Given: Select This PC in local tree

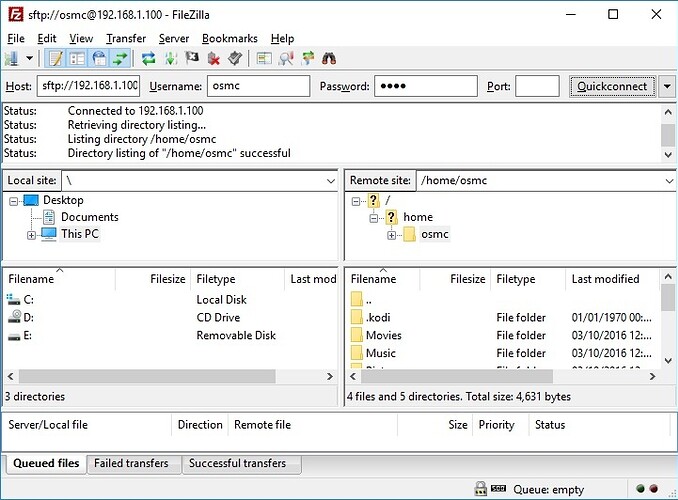Looking at the screenshot, I should click(80, 234).
